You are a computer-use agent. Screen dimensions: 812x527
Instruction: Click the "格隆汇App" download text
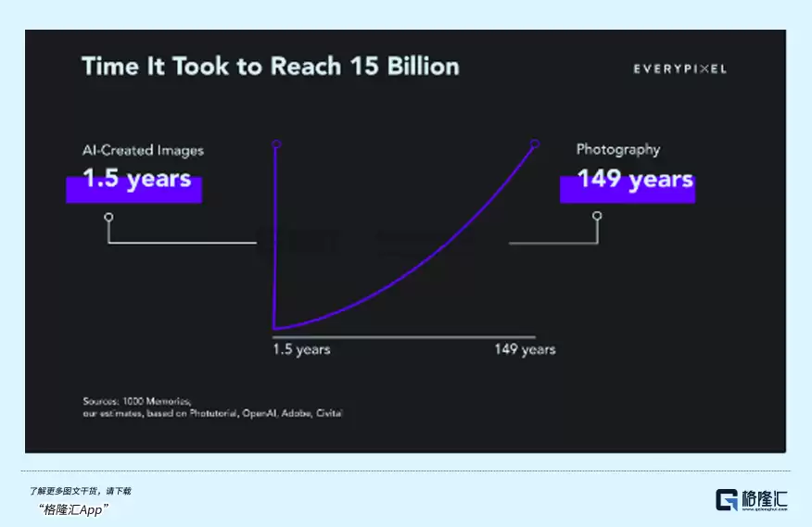(75, 509)
